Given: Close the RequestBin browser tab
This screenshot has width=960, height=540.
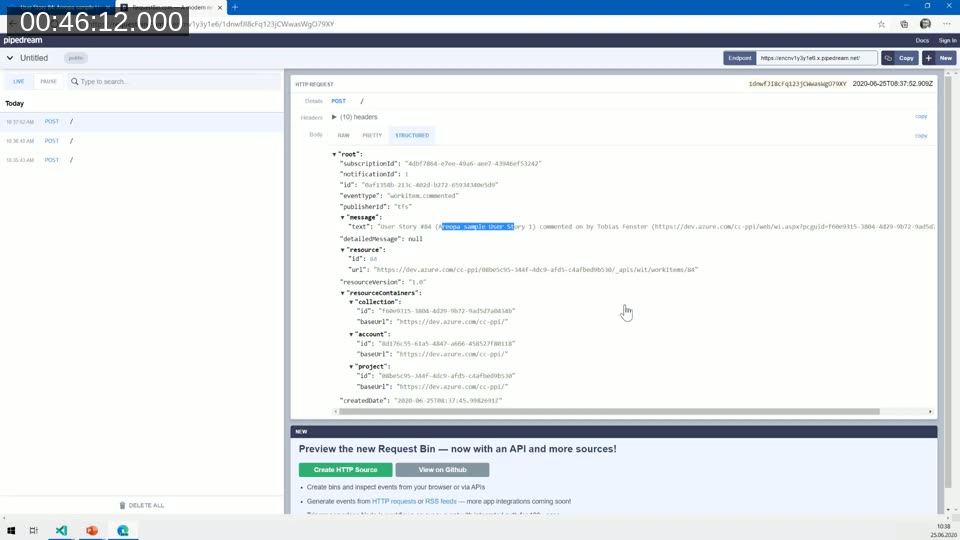Looking at the screenshot, I should pos(220,7).
